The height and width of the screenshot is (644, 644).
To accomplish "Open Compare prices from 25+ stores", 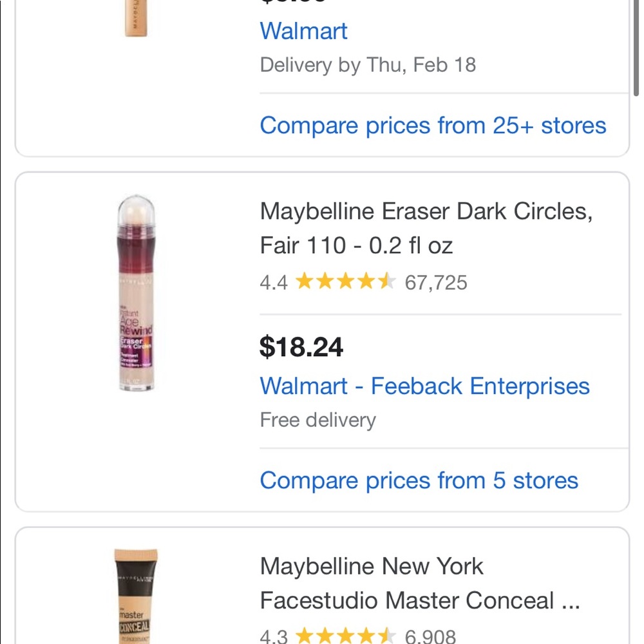I will click(433, 125).
